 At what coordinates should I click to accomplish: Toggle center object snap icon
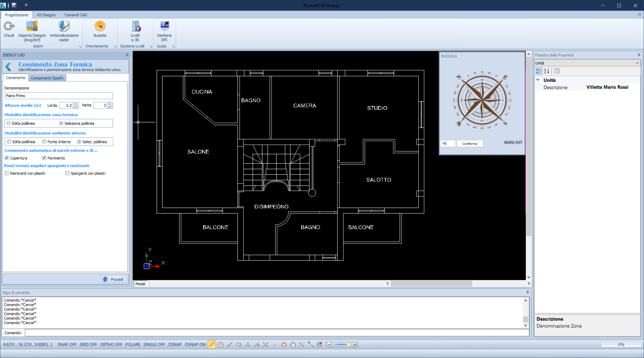[220, 344]
